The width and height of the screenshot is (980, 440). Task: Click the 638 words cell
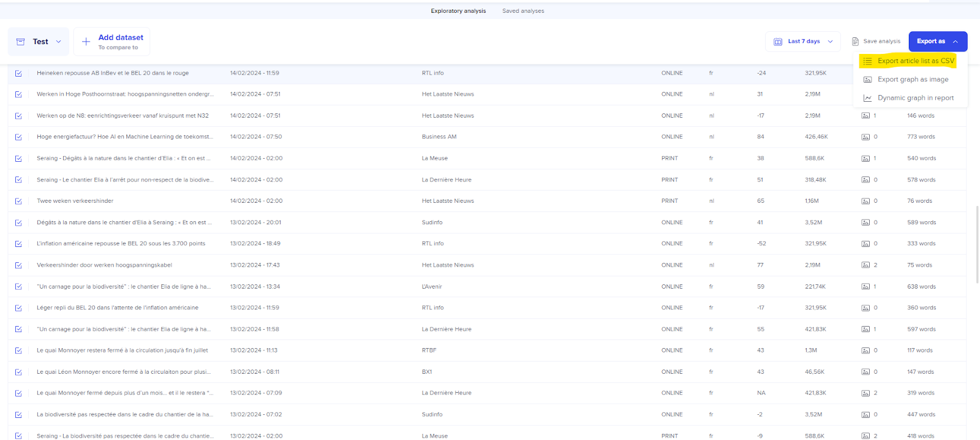click(x=921, y=287)
